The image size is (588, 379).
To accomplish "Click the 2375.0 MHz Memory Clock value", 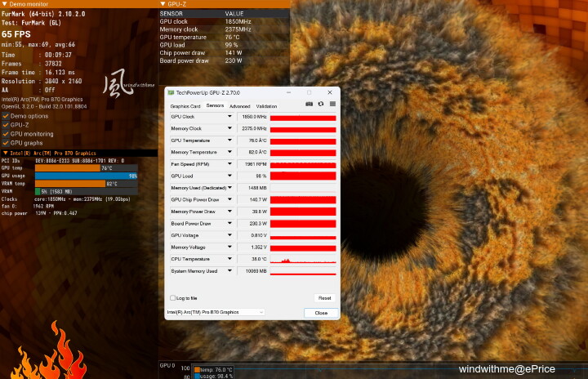I will pyautogui.click(x=254, y=128).
